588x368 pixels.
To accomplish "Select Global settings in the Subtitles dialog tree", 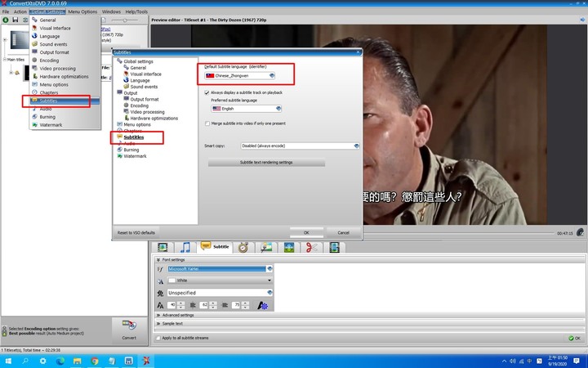I will point(138,61).
